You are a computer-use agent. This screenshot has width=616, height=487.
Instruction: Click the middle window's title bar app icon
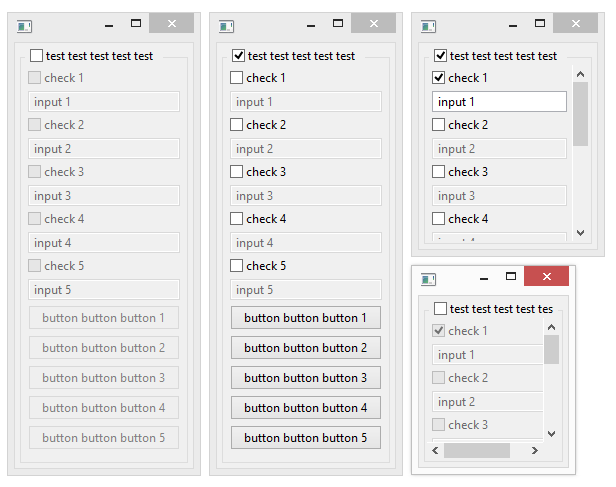[227, 26]
